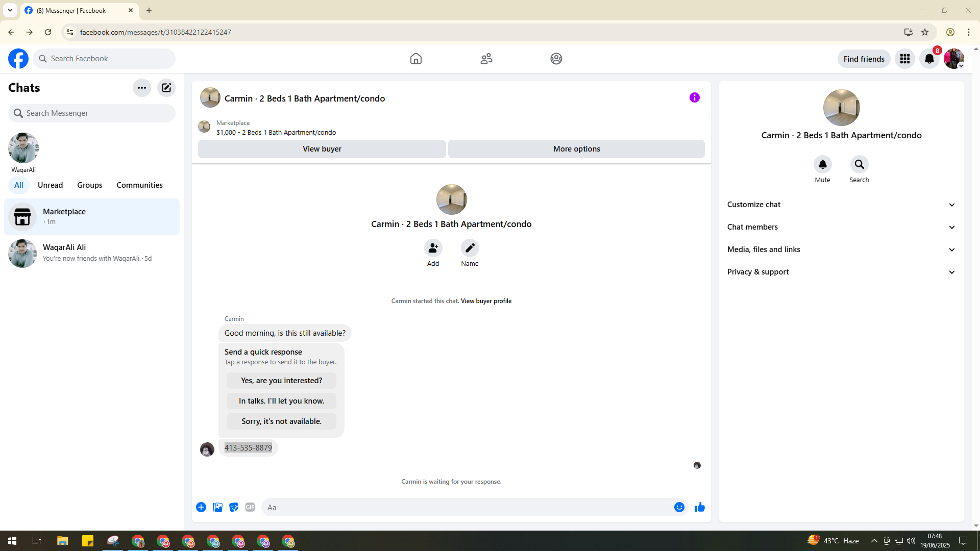Send quick response 'Sorry, it's not available.'
980x551 pixels.
(x=282, y=421)
